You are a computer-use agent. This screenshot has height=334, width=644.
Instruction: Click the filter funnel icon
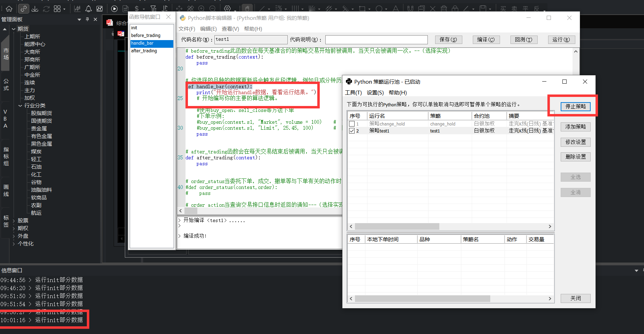point(153,9)
